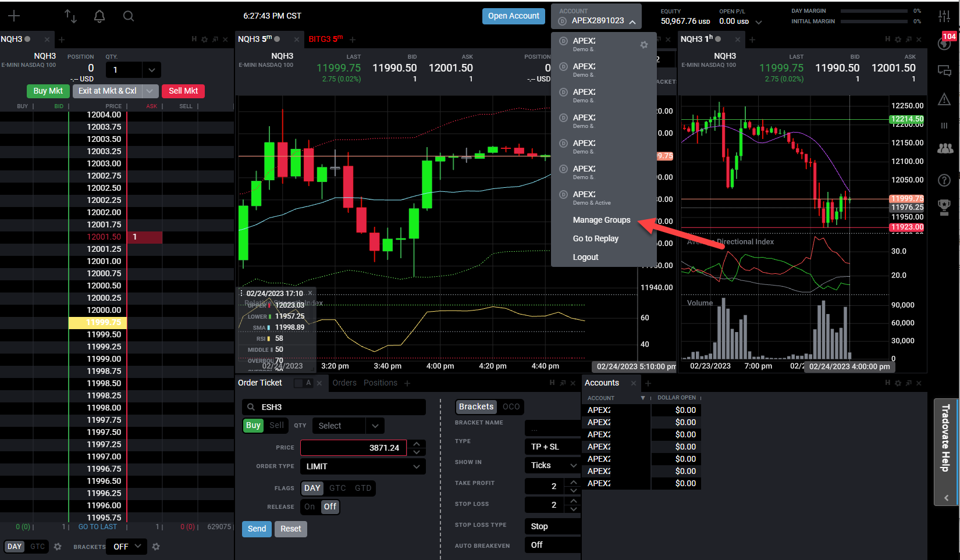The image size is (960, 560).
Task: Click the Buy Mkt button
Action: 48,91
